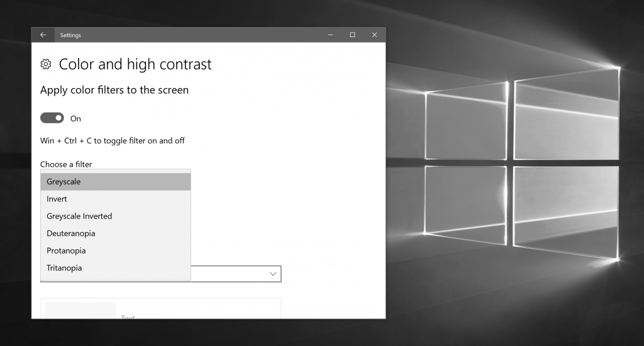This screenshot has height=346, width=644.
Task: Maximize the Settings window
Action: tap(352, 35)
